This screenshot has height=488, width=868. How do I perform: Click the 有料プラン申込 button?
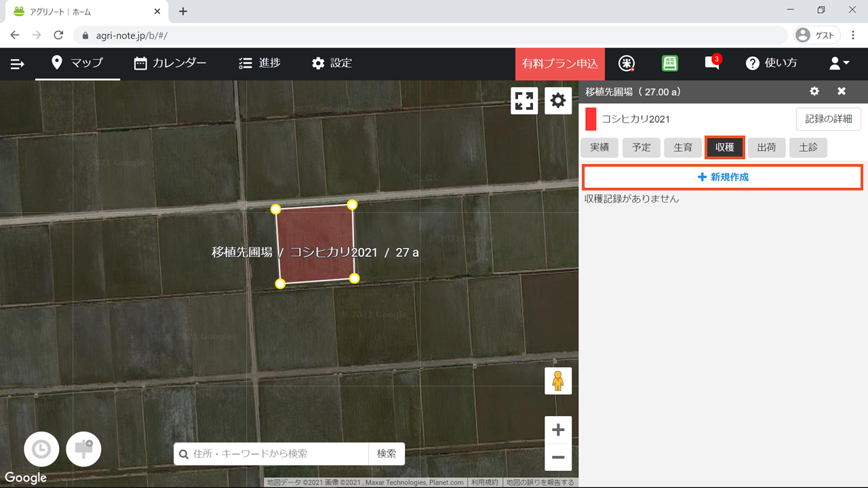pyautogui.click(x=559, y=63)
